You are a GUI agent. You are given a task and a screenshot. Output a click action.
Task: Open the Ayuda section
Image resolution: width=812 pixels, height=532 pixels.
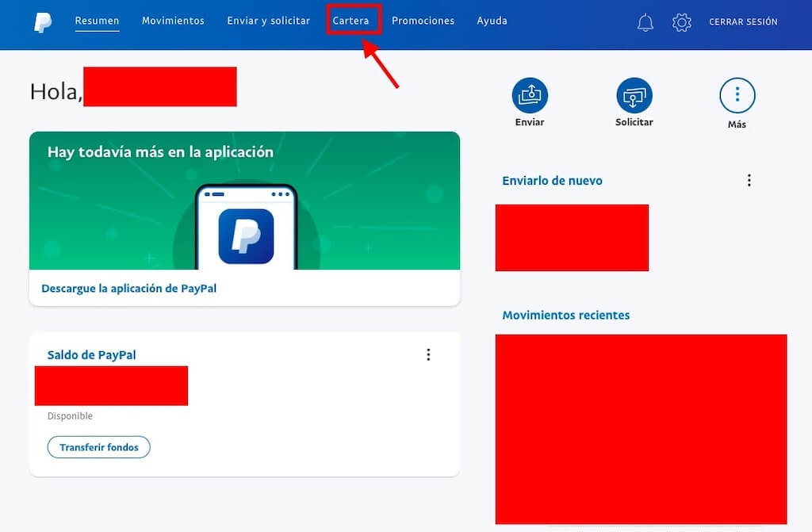[x=492, y=21]
